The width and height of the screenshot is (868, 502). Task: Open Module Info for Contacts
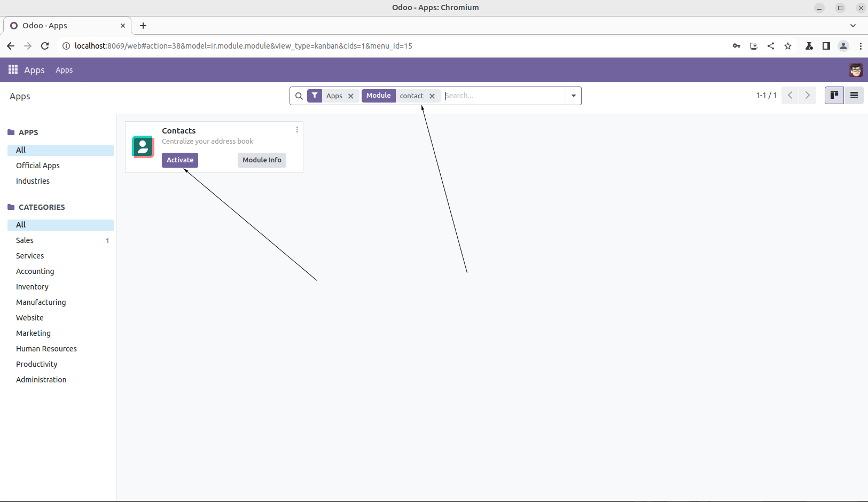click(262, 160)
